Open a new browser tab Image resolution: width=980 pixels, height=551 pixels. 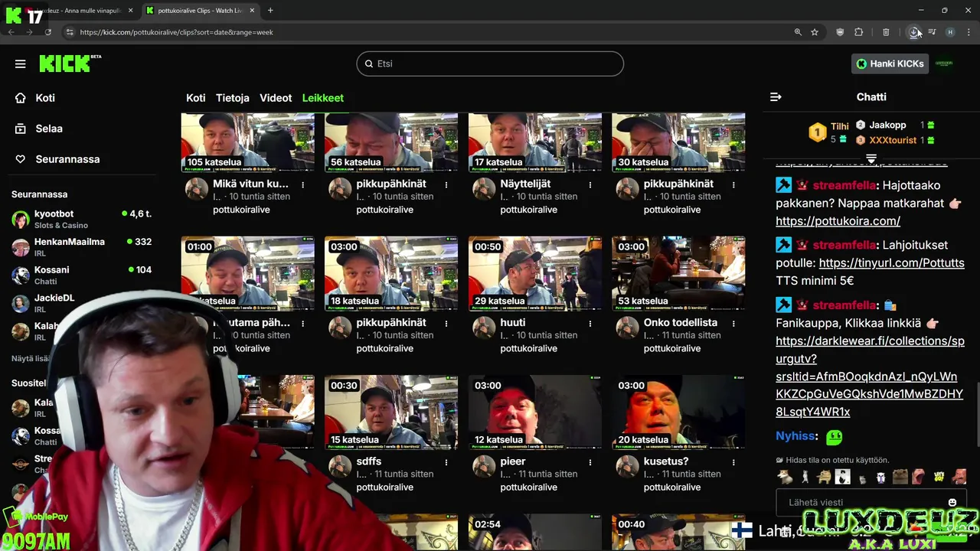[x=270, y=11]
